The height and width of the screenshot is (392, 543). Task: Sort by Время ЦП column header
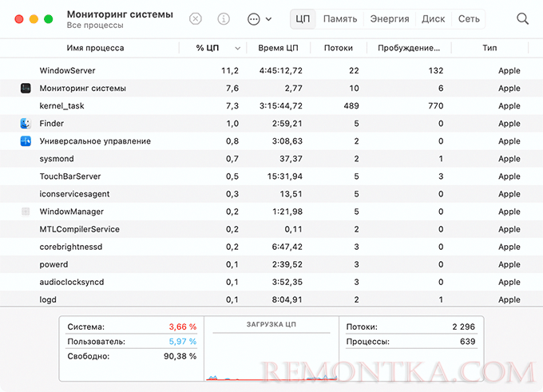[278, 48]
